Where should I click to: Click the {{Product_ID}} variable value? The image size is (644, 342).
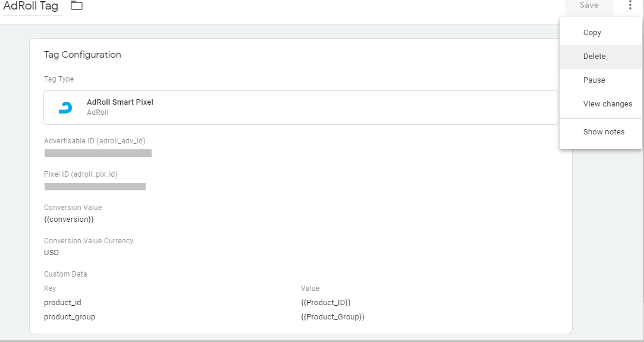pyautogui.click(x=326, y=303)
